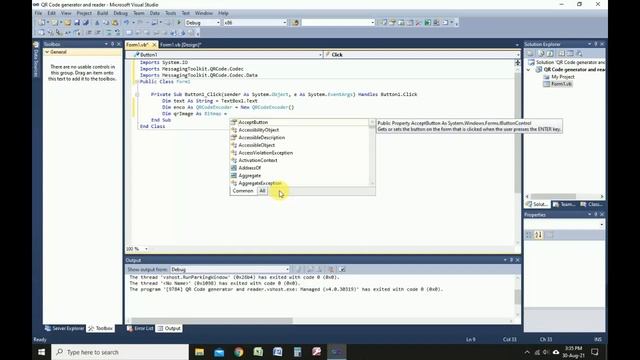Open the Click method name dropdown
Screen dimensions: 640x360
[x=422, y=54]
